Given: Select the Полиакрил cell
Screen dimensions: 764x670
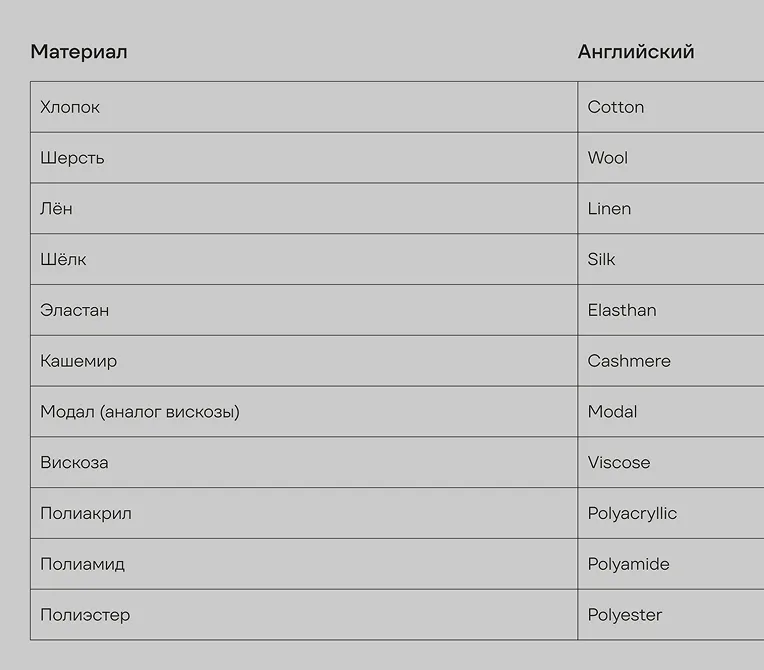Looking at the screenshot, I should (304, 513).
